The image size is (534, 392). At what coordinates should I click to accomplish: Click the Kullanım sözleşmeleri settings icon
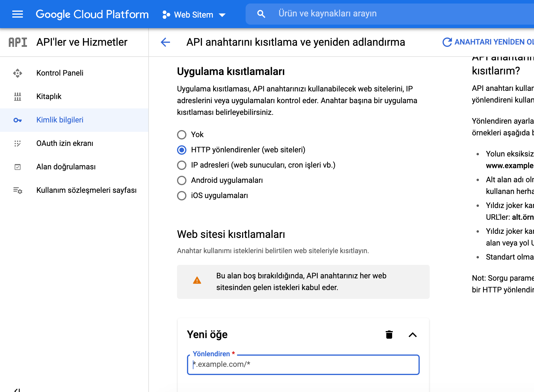[18, 190]
